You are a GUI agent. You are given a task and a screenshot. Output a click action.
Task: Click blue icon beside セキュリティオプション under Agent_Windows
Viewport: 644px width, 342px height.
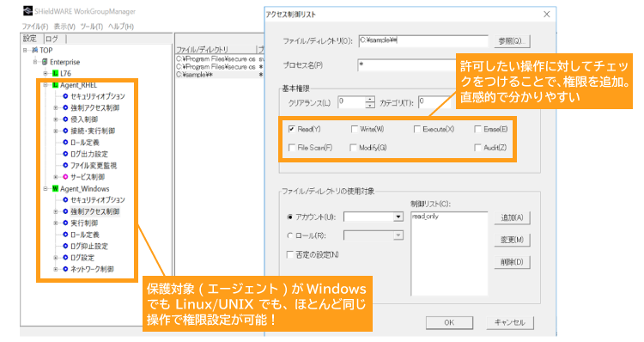[65, 199]
